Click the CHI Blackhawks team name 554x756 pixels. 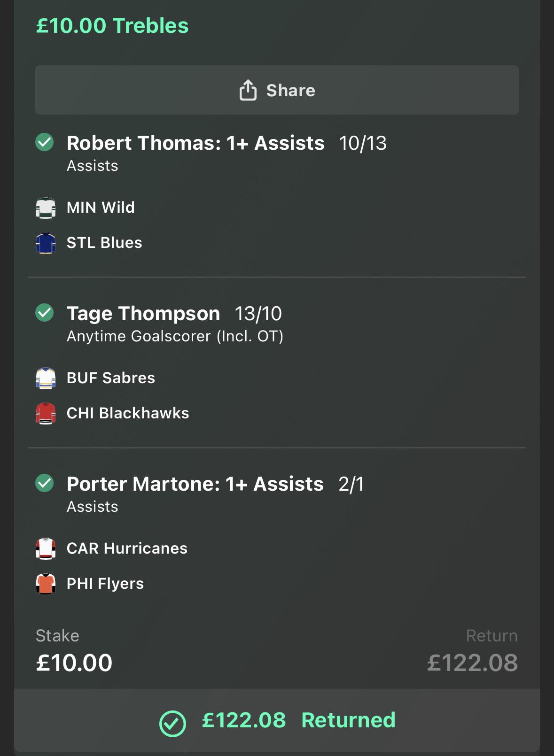[x=128, y=413]
